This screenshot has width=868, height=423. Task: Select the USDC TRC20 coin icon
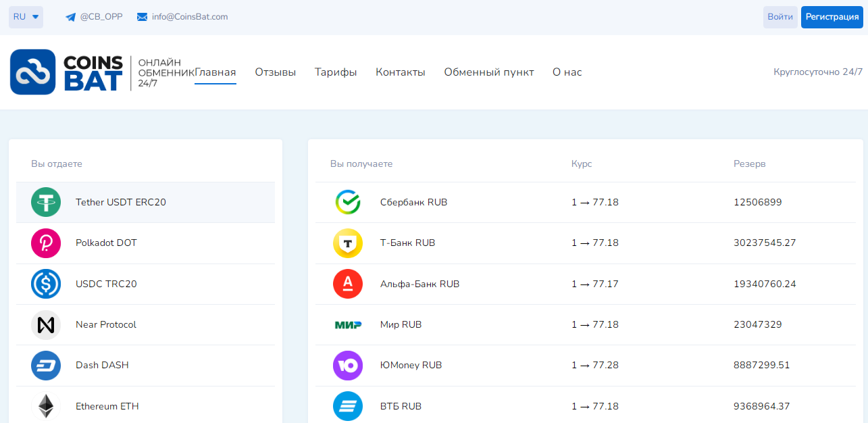(45, 284)
